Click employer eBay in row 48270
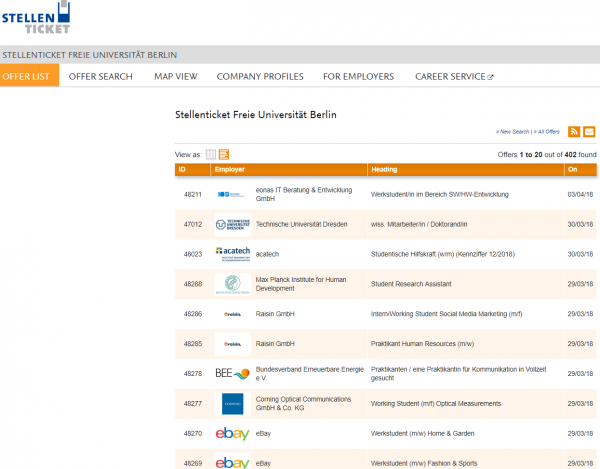 pos(263,433)
